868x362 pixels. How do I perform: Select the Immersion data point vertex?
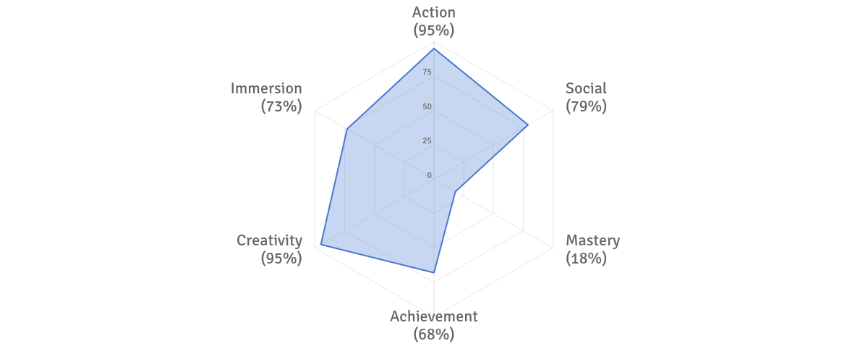pyautogui.click(x=347, y=130)
